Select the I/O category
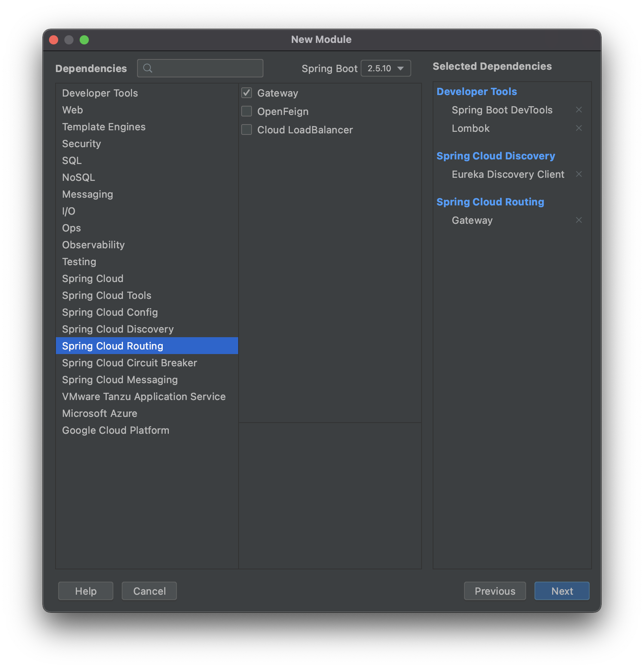The image size is (644, 669). click(147, 211)
